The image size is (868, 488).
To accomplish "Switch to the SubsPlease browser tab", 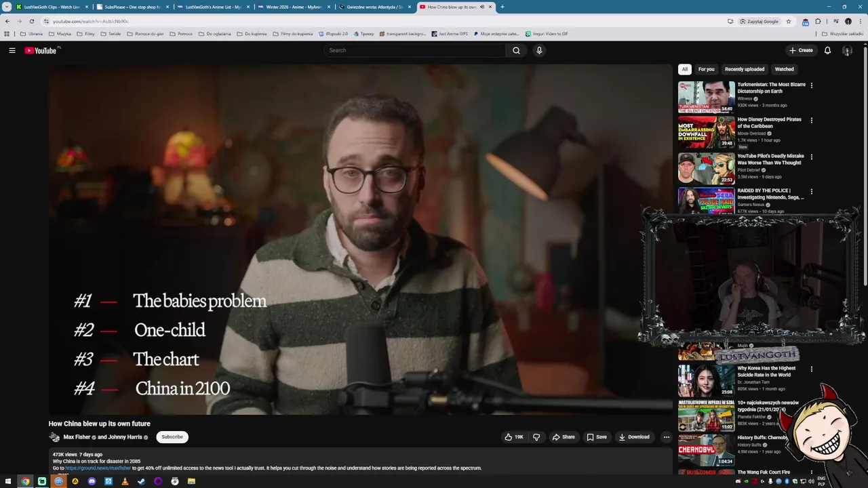I will [x=132, y=7].
